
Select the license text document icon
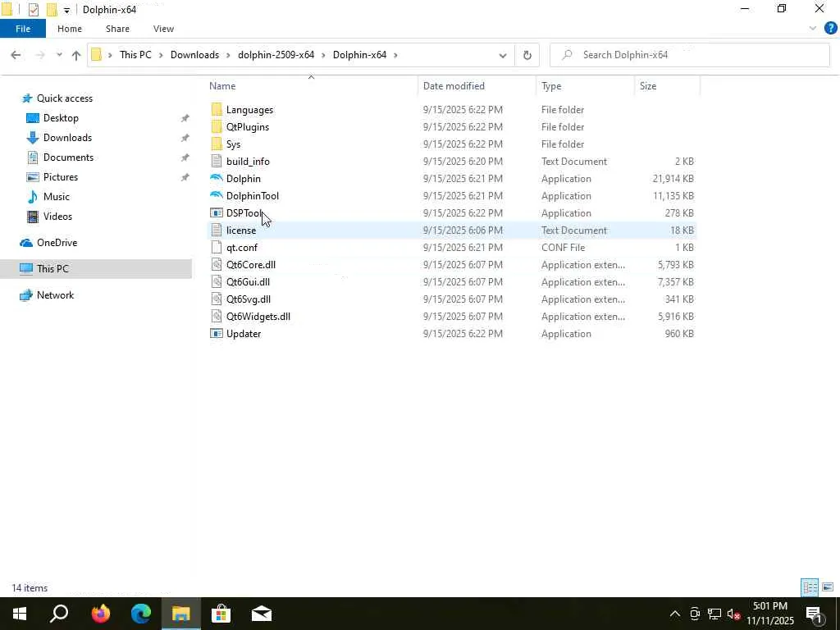tap(217, 230)
